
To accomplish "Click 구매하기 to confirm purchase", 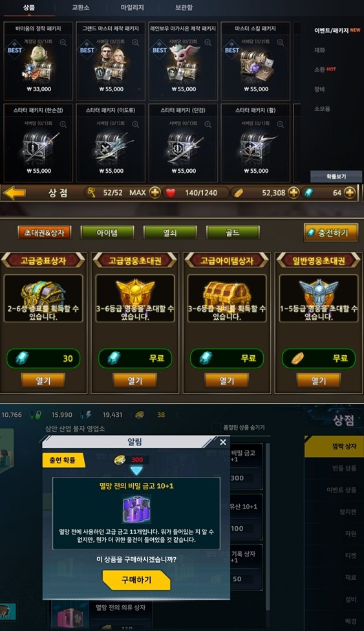I will [136, 580].
